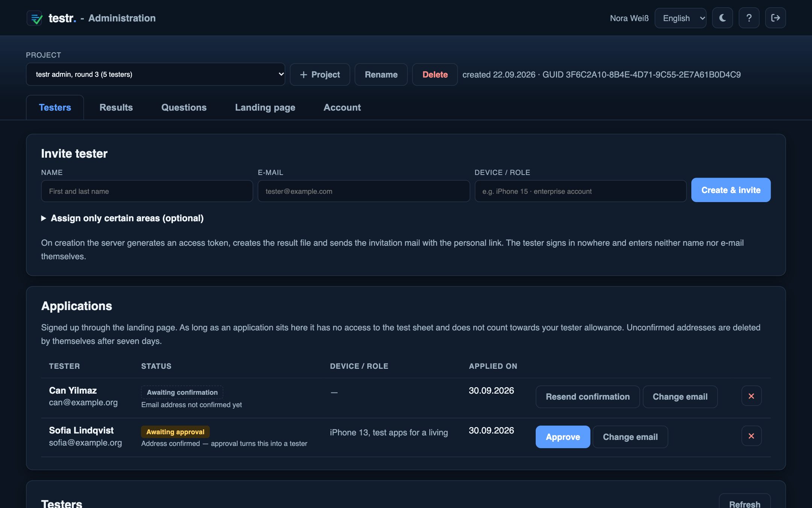
Task: Click the E-mail input field
Action: pyautogui.click(x=364, y=191)
